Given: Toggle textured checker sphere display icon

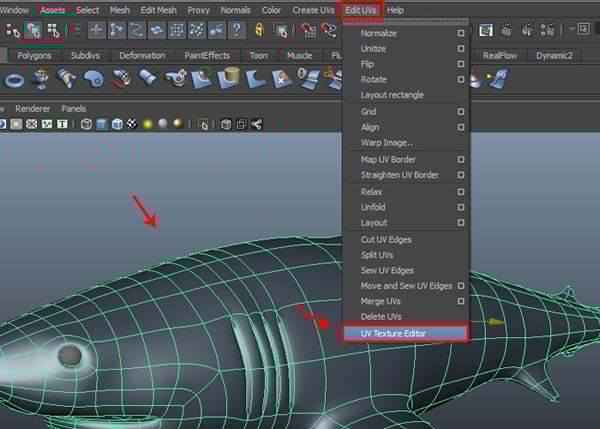Looking at the screenshot, I should [x=132, y=124].
